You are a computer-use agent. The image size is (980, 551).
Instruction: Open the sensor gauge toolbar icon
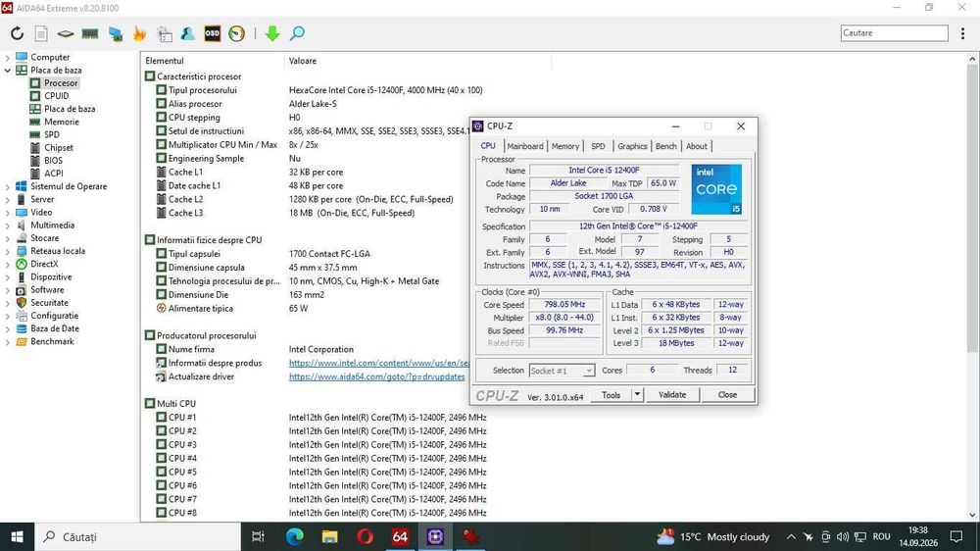coord(237,33)
